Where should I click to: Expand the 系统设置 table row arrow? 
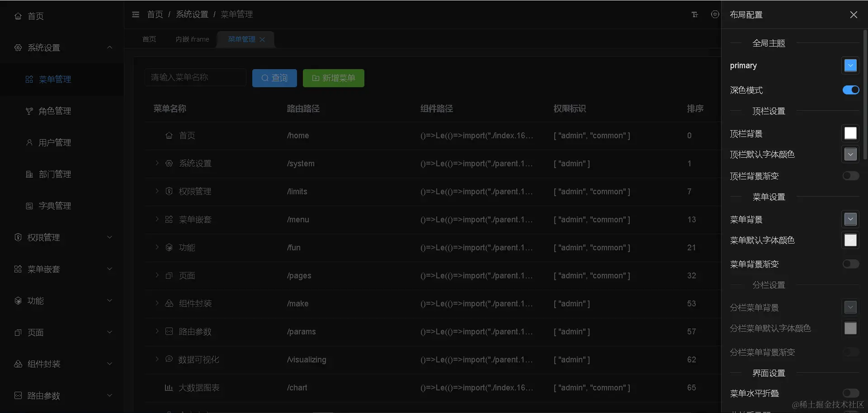[157, 163]
